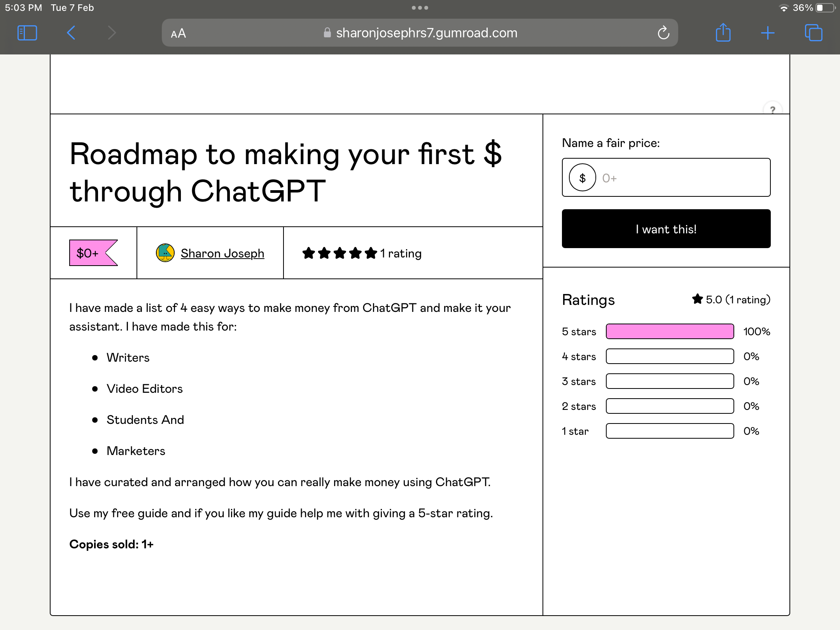This screenshot has width=840, height=630.
Task: Tap the three-dot multitasking menu
Action: [x=420, y=8]
